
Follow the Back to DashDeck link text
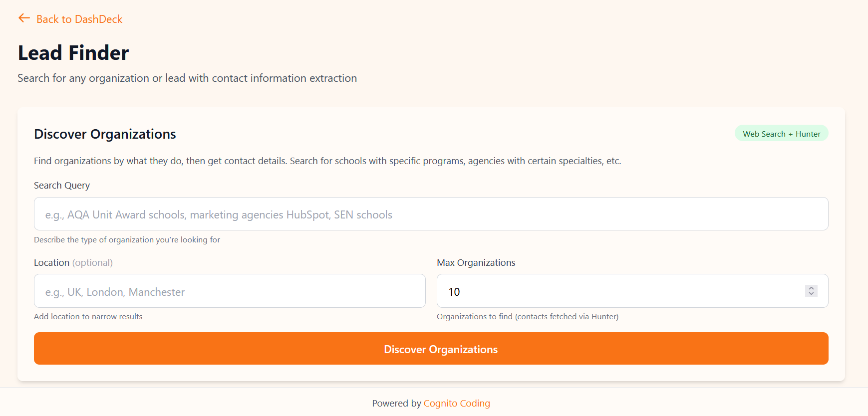click(x=79, y=19)
